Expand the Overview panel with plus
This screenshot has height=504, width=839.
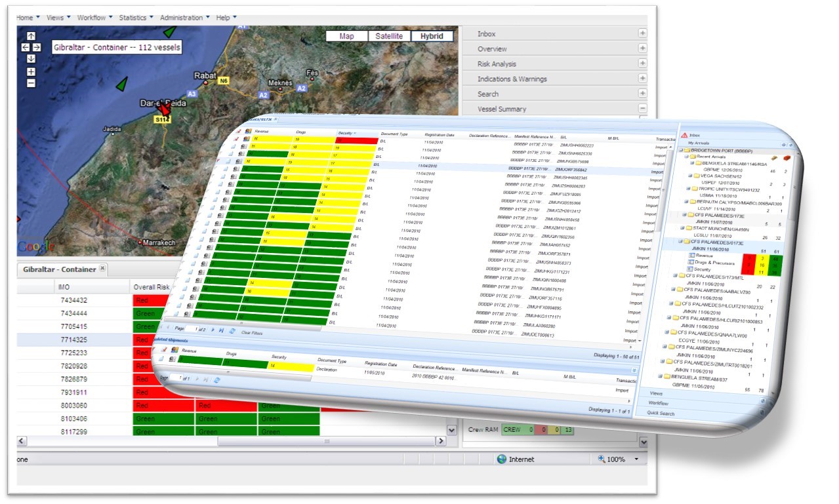(x=643, y=48)
